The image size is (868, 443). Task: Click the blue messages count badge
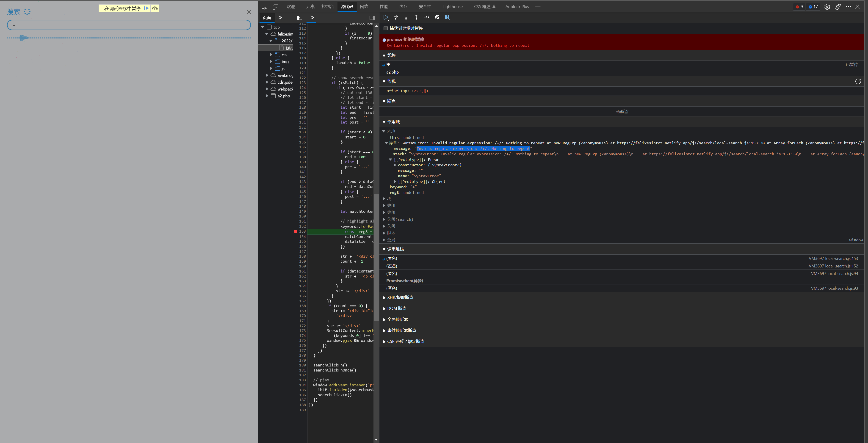click(x=813, y=7)
